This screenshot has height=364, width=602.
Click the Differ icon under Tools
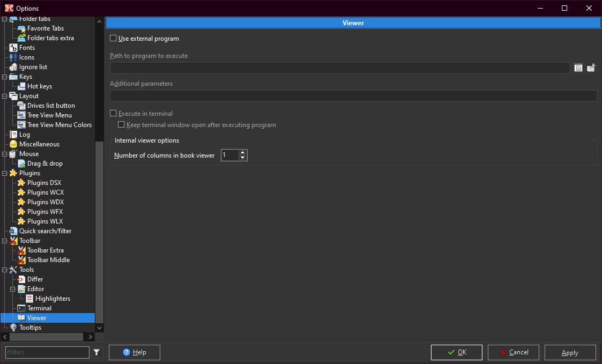pos(21,279)
